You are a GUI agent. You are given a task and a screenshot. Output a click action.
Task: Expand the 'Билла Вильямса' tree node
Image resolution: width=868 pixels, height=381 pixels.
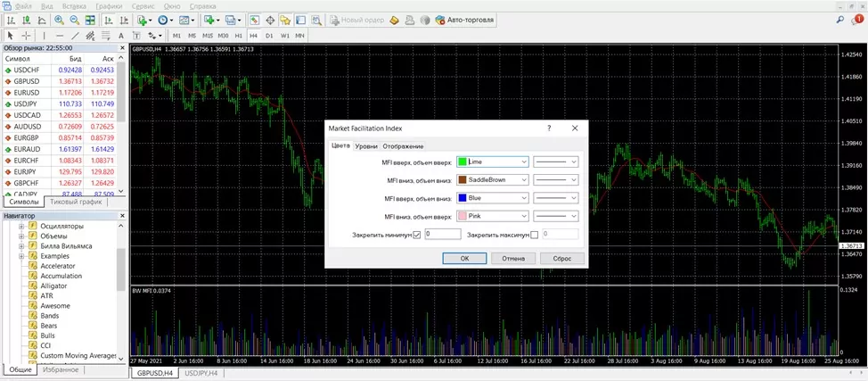pyautogui.click(x=21, y=246)
